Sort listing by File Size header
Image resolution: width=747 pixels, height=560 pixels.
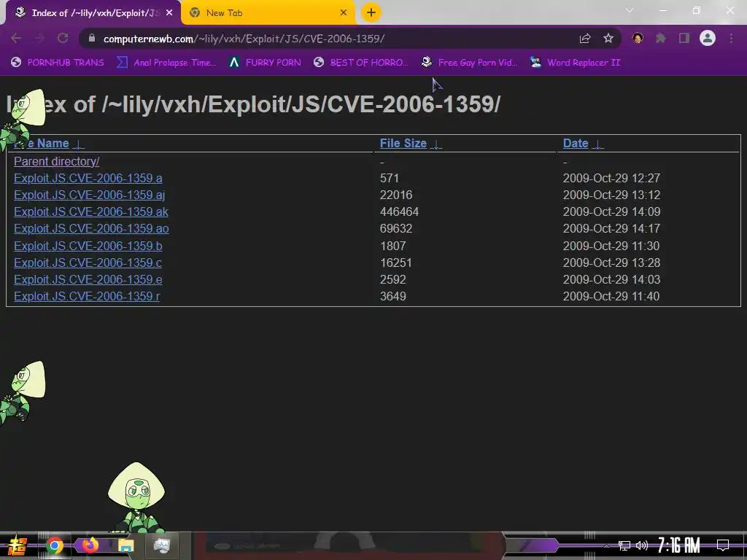[403, 144]
